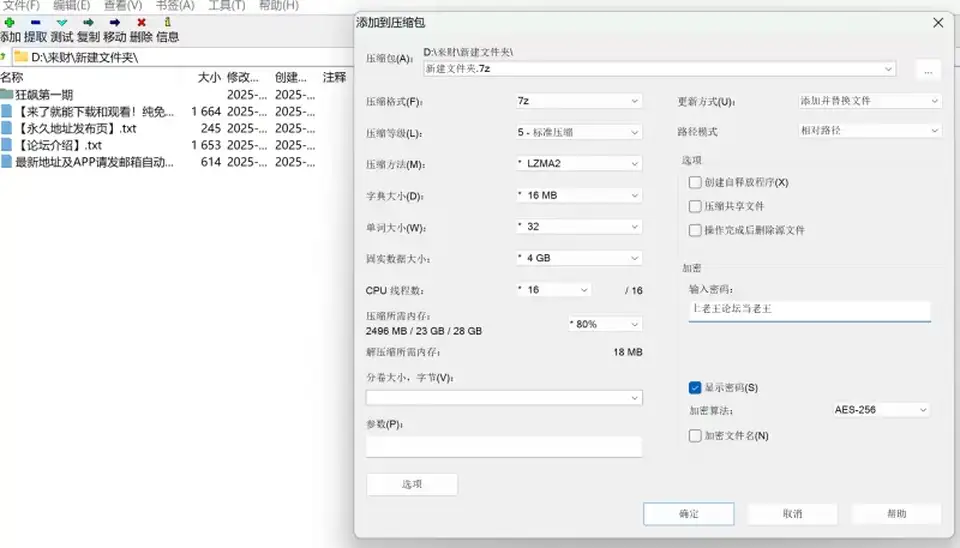Image resolution: width=960 pixels, height=548 pixels.
Task: Open 压缩等级 5 - 标准压缩 dropdown
Action: pyautogui.click(x=579, y=132)
